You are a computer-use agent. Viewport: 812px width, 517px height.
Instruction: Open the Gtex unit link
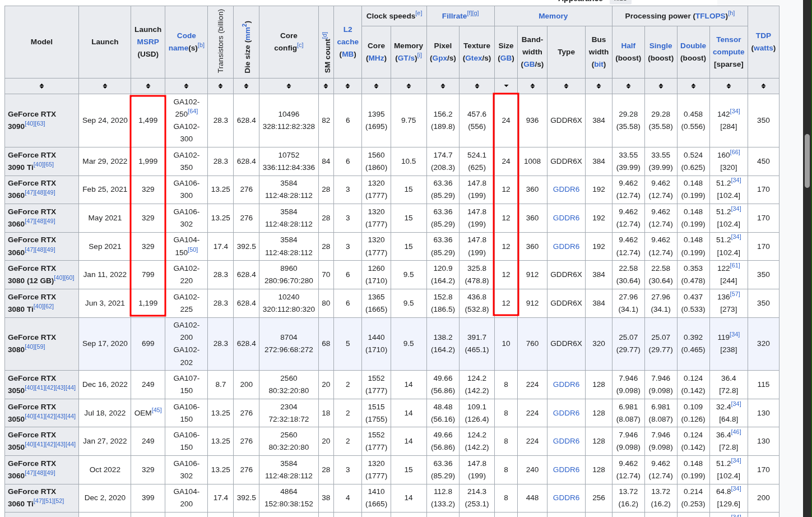tap(474, 58)
